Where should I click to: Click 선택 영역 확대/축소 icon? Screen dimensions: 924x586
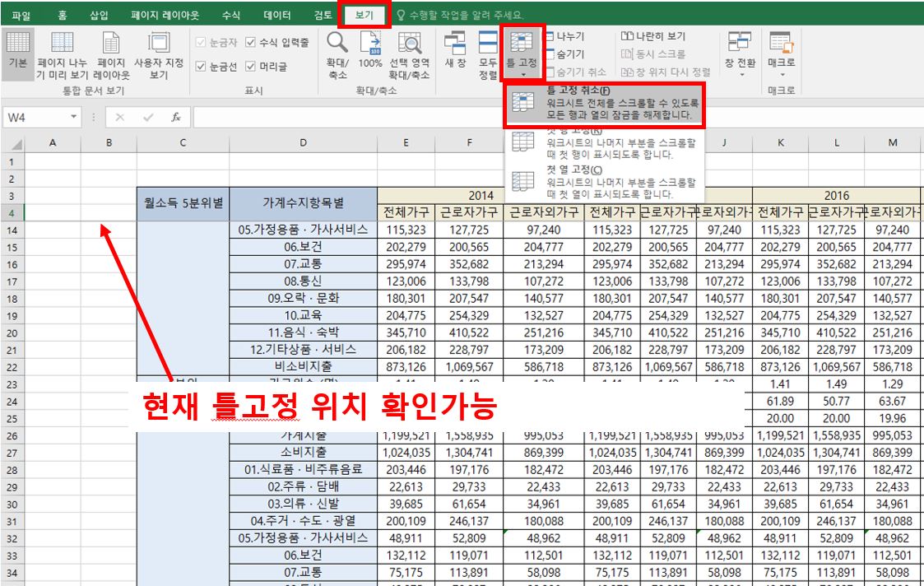click(409, 43)
